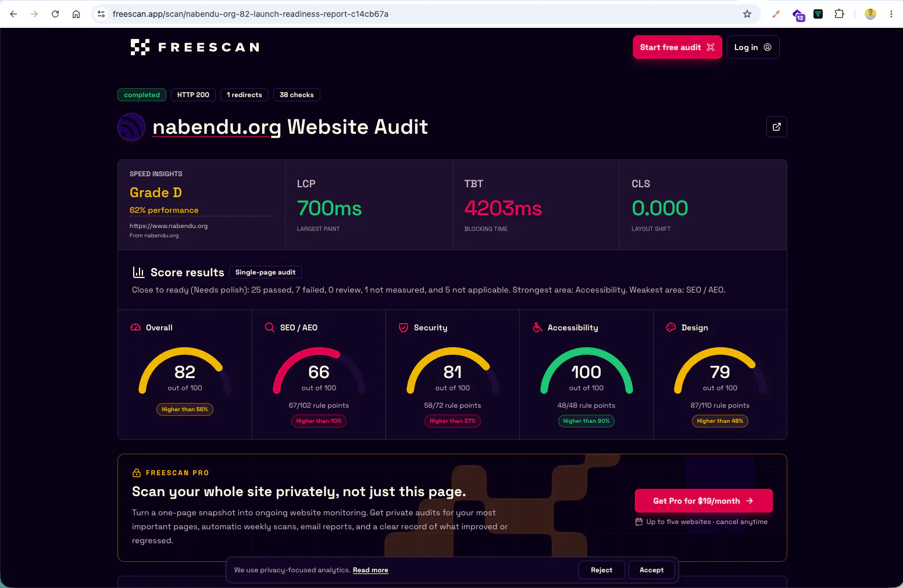
Task: Click Start free audit button
Action: pyautogui.click(x=677, y=47)
